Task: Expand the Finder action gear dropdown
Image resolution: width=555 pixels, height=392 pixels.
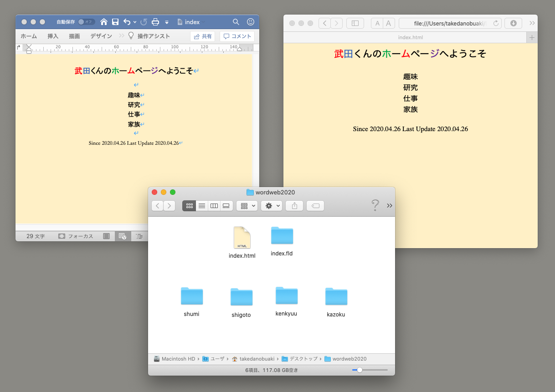Action: tap(272, 206)
